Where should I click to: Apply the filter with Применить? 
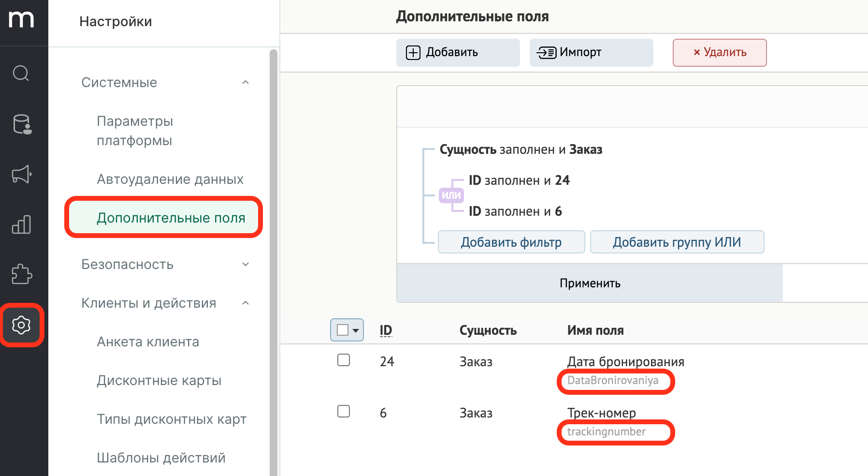[x=590, y=283]
